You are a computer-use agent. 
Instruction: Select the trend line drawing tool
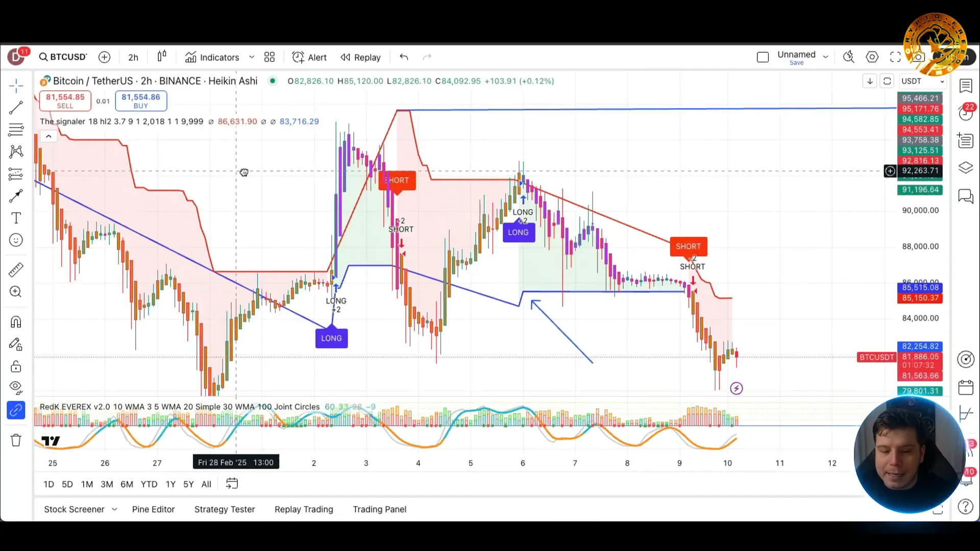[x=16, y=108]
